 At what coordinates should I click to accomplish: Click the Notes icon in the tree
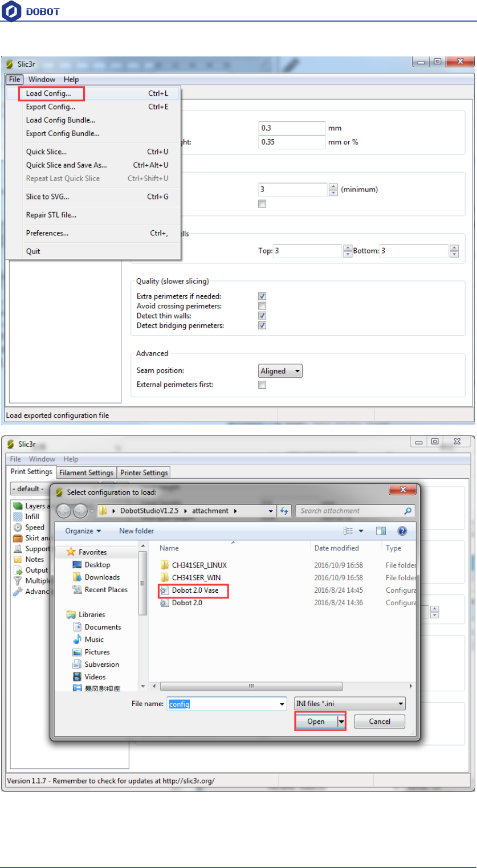pyautogui.click(x=17, y=559)
